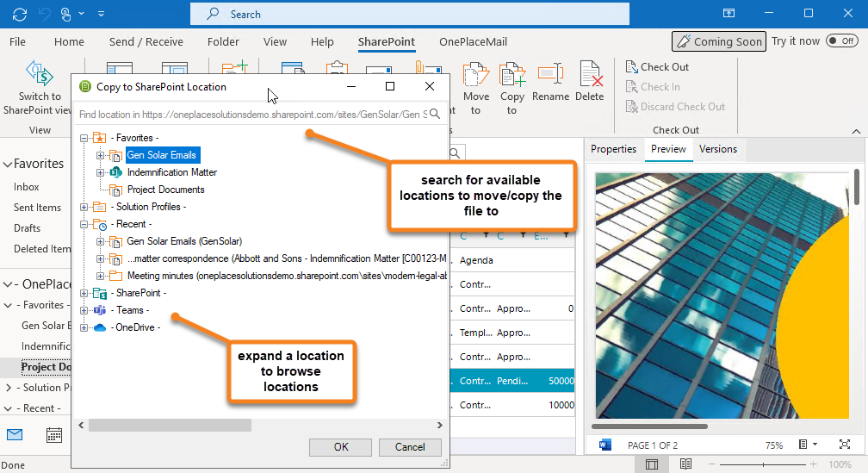Screen dimensions: 868x473
Task: Click the right scroll arrow in dialog
Action: coord(439,425)
